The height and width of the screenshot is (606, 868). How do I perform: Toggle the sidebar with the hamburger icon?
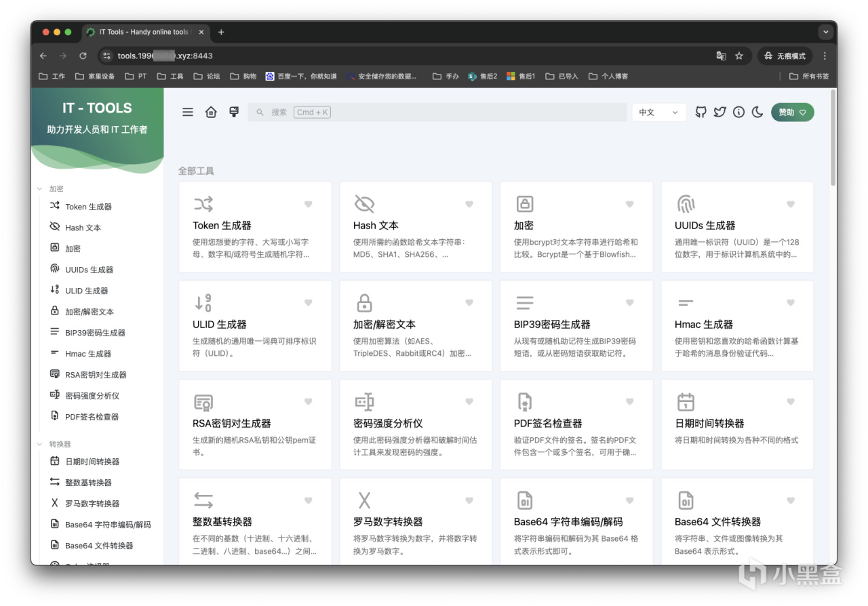coord(188,113)
